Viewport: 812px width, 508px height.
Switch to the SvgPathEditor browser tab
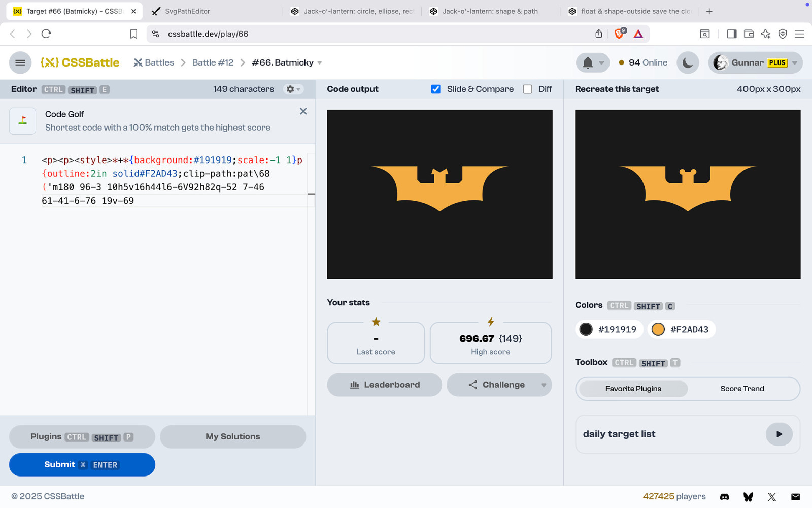click(x=187, y=11)
